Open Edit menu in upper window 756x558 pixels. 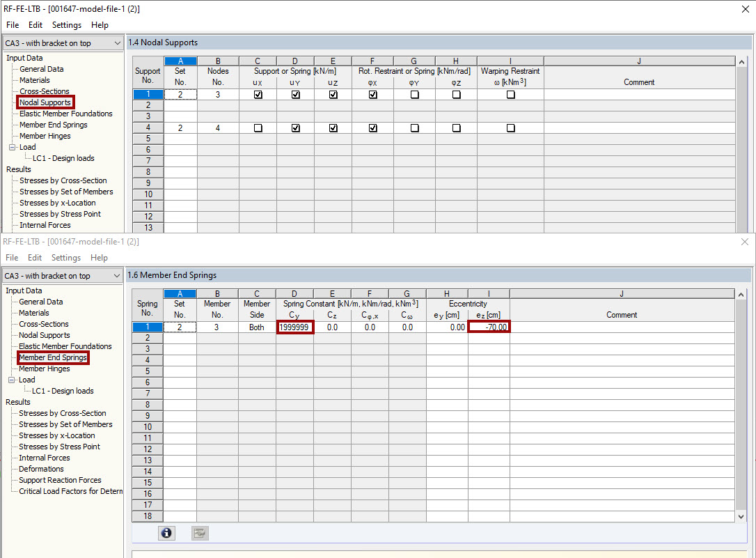pyautogui.click(x=36, y=24)
